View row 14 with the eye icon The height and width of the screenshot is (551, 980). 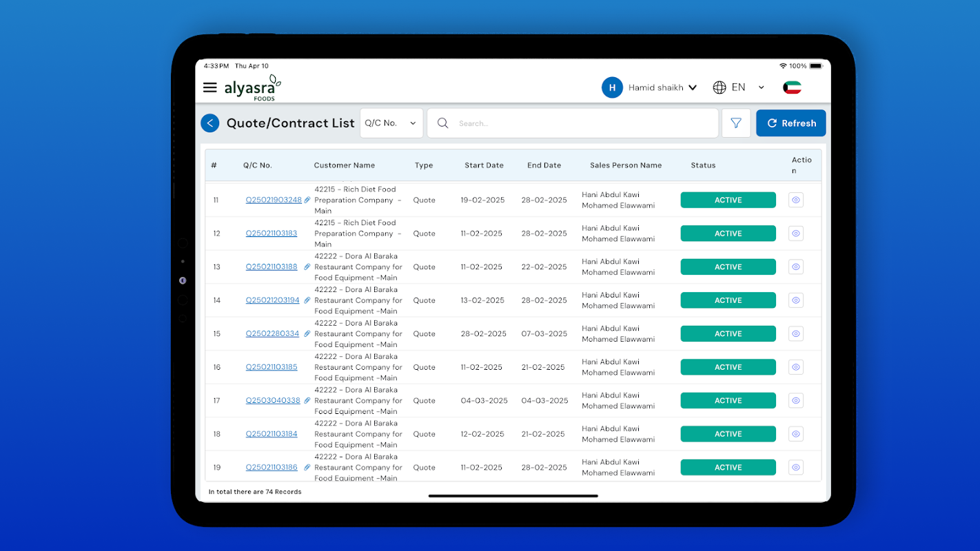point(796,300)
